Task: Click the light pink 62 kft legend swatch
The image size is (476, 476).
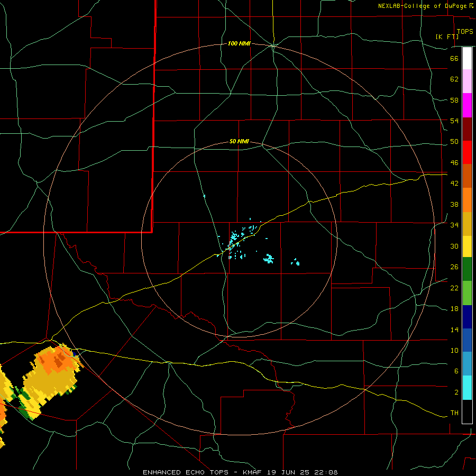Action: [x=467, y=81]
